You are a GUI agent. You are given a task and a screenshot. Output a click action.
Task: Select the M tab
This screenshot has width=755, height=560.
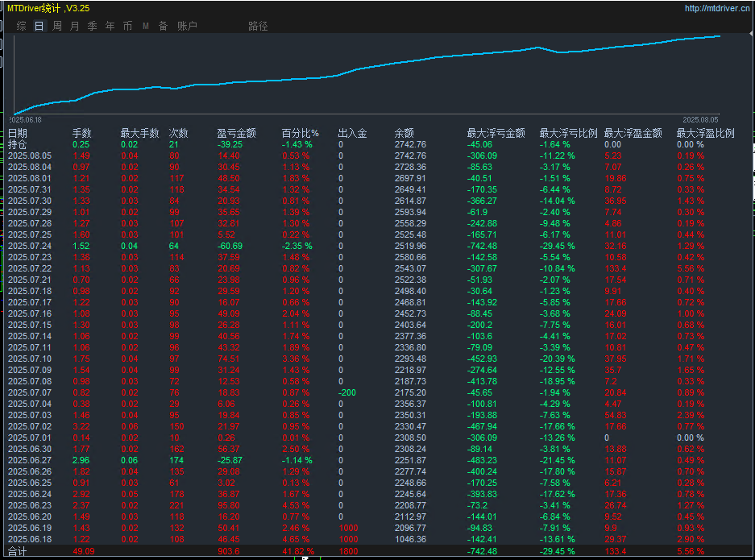(145, 26)
